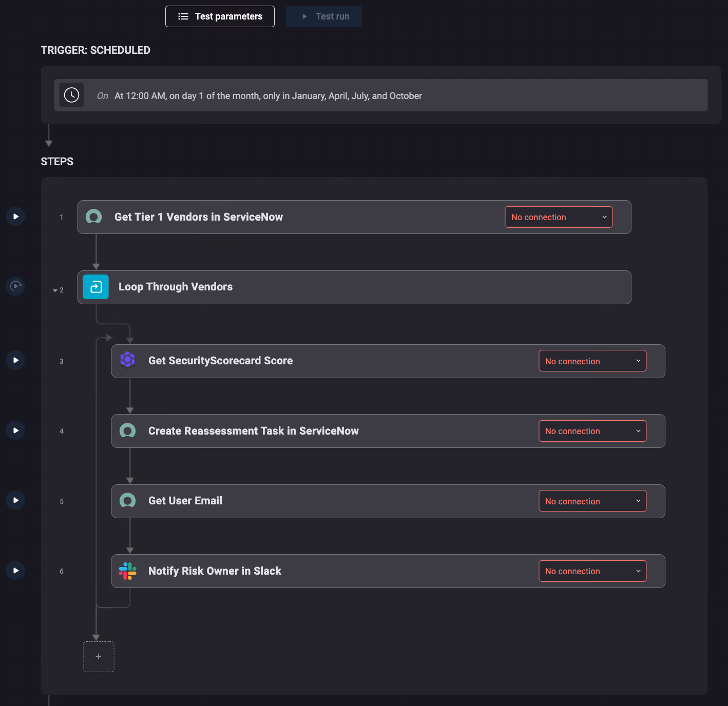Select the Notify Risk Owner in Slack title
This screenshot has width=728, height=706.
[x=215, y=571]
